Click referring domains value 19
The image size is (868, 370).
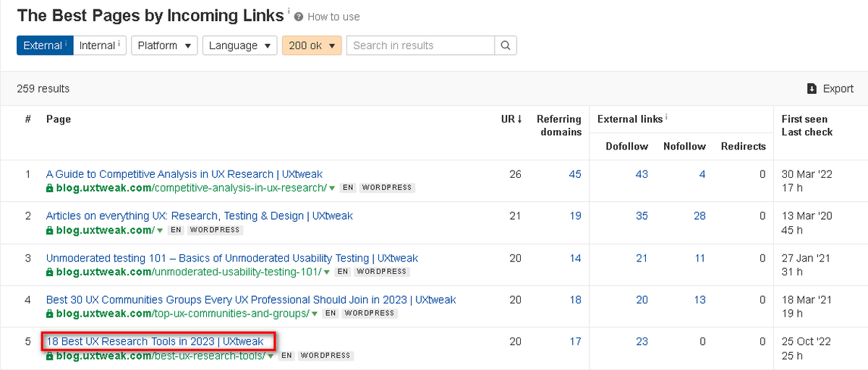tap(575, 216)
